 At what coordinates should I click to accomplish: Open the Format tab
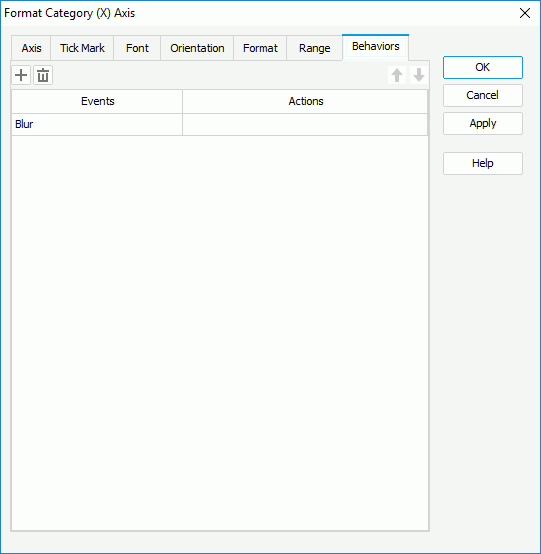(x=260, y=48)
